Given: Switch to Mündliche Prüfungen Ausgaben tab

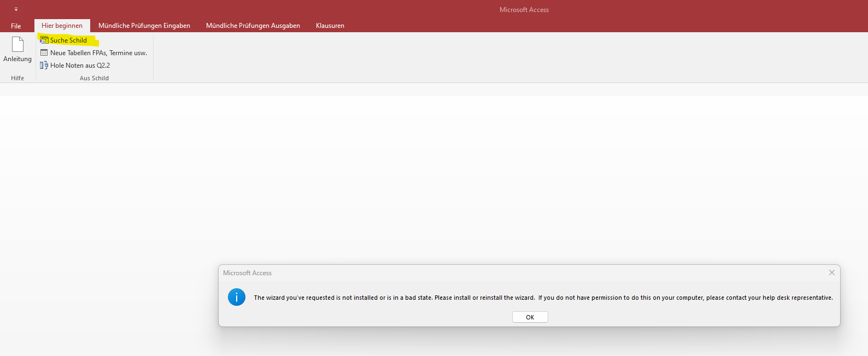Looking at the screenshot, I should [x=253, y=26].
